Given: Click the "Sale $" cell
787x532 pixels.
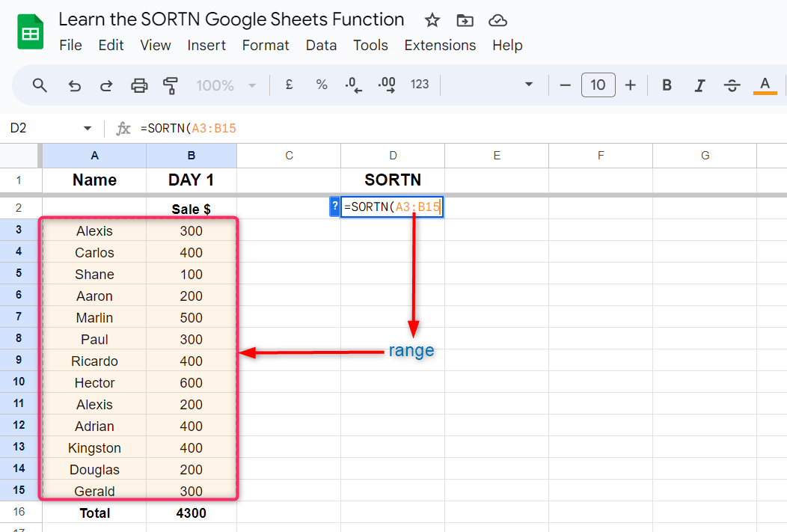Looking at the screenshot, I should click(x=192, y=208).
